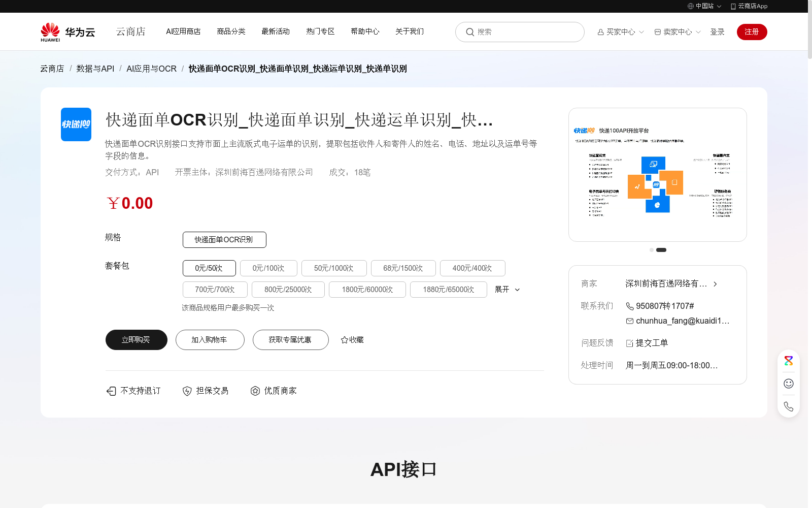Open the 关于我们 menu item
The height and width of the screenshot is (508, 812).
[410, 31]
